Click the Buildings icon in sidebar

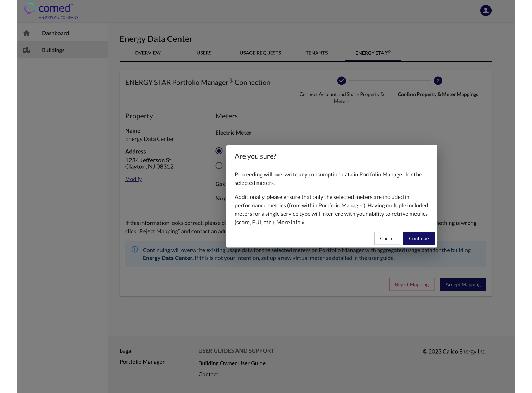tap(26, 50)
